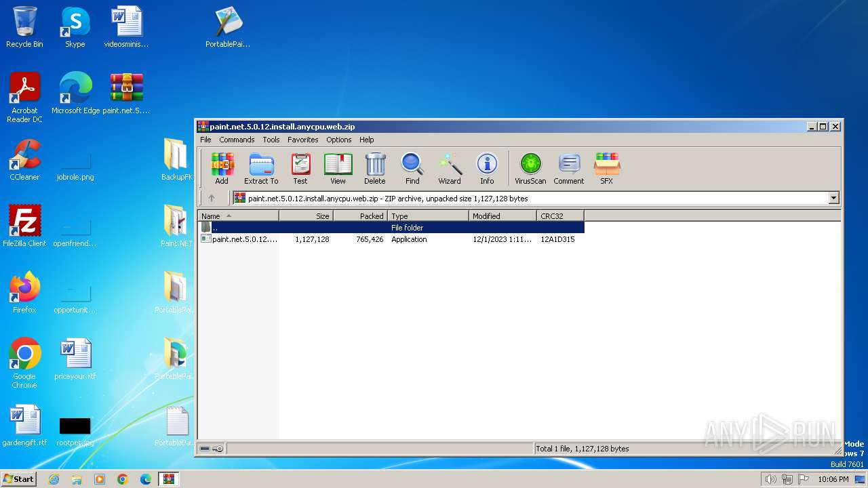This screenshot has height=488, width=868.
Task: Select videosminis document on desktop
Action: (x=127, y=28)
